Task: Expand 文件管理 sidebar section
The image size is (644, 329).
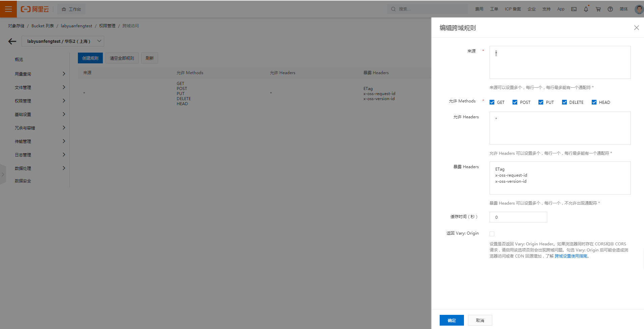Action: click(x=40, y=87)
